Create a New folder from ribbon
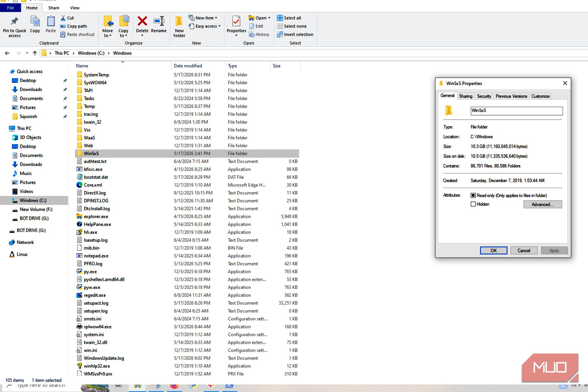This screenshot has height=392, width=588. point(179,26)
